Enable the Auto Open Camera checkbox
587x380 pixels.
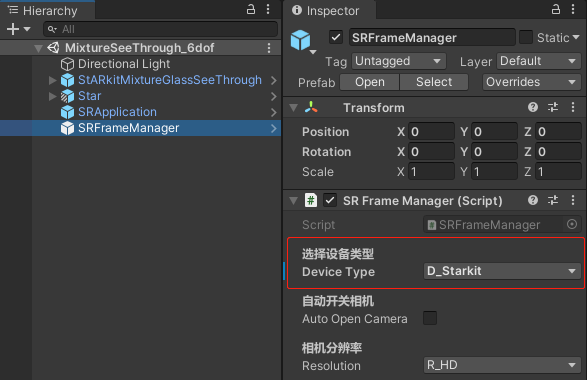[430, 318]
